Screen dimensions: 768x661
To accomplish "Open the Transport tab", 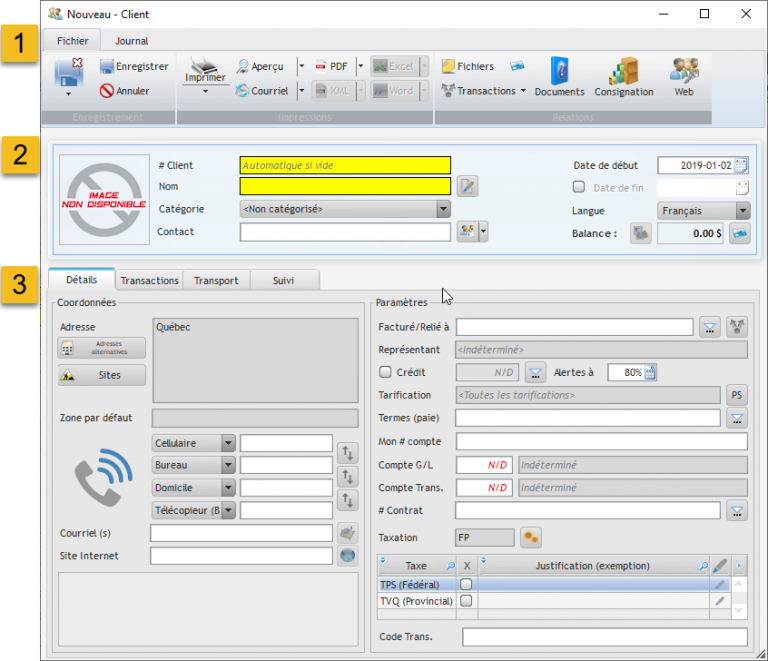I will point(216,281).
